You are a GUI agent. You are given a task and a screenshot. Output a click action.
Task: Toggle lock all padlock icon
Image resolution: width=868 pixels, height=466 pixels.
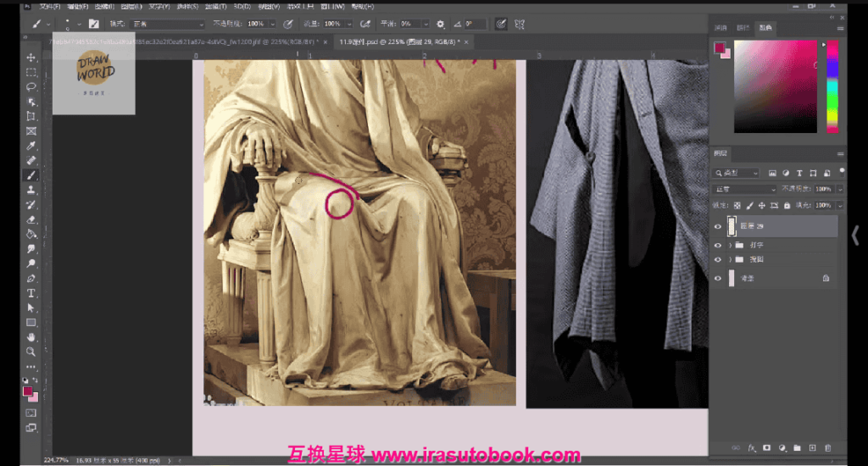click(x=787, y=205)
